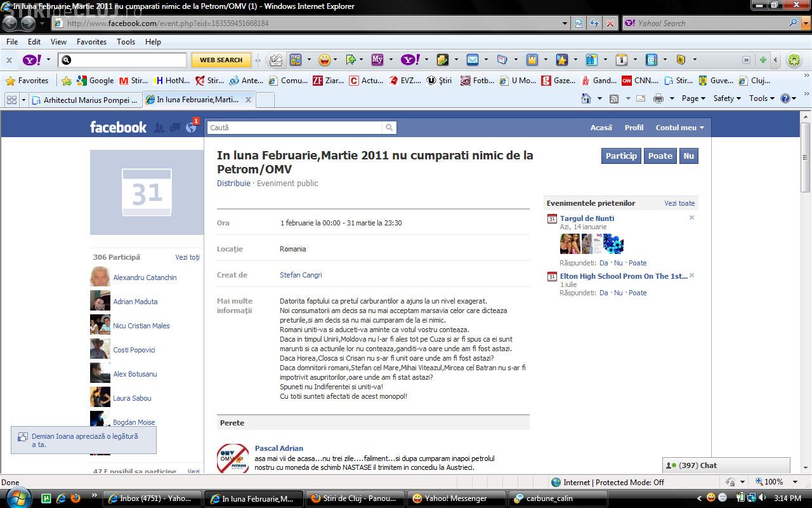The height and width of the screenshot is (508, 812).
Task: Open the Safety dropdown in command bar
Action: (727, 98)
